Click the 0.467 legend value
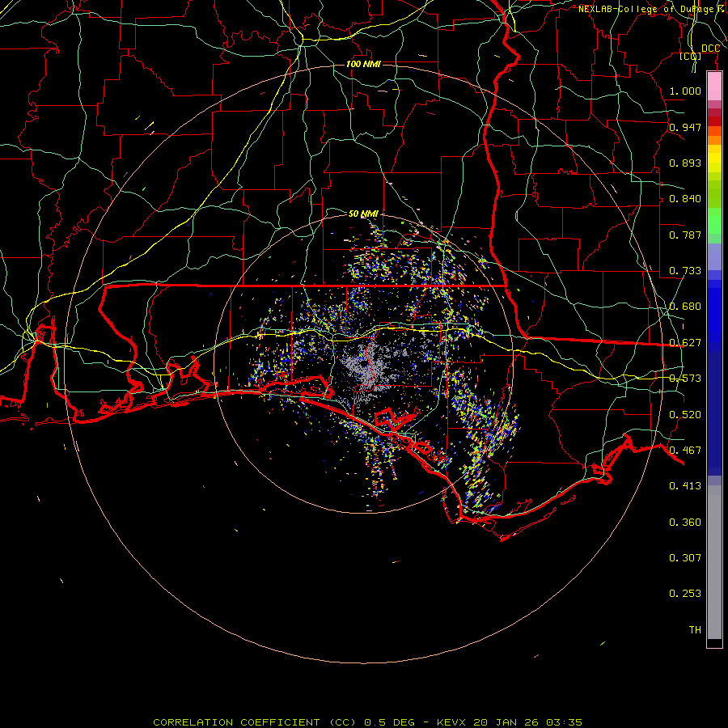 point(685,451)
